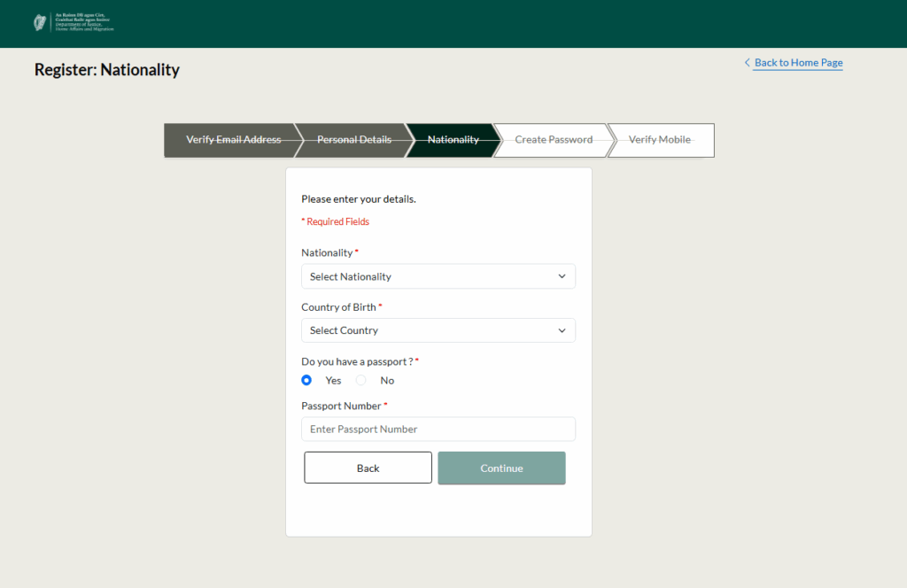The height and width of the screenshot is (588, 907).
Task: Click the chevron arrow of the Nationality dropdown
Action: 562,276
